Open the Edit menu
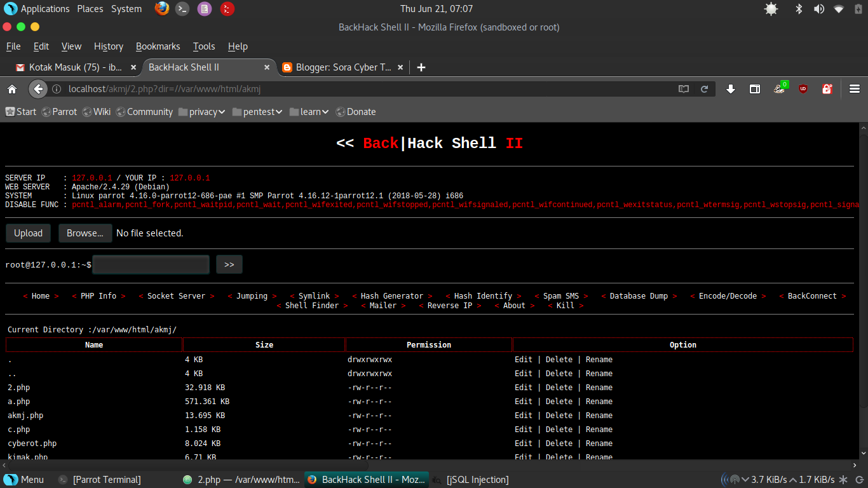 pyautogui.click(x=41, y=46)
